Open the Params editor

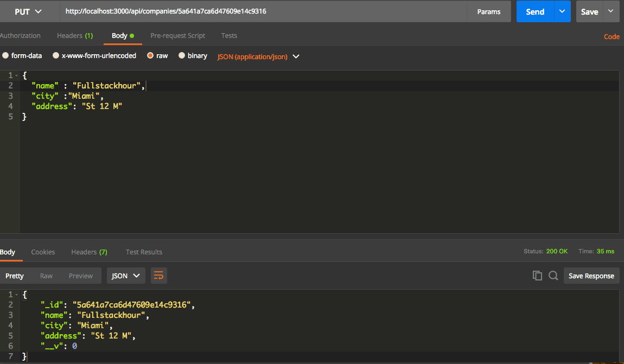[x=489, y=11]
